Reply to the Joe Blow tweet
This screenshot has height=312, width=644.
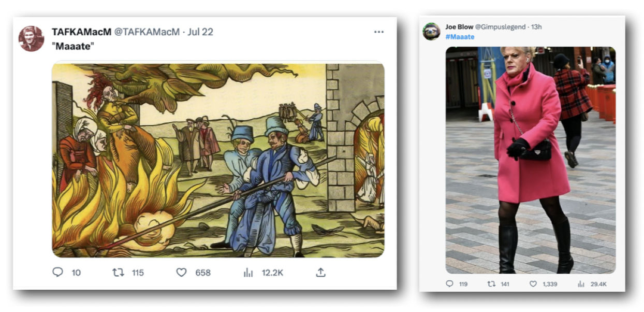pyautogui.click(x=449, y=284)
